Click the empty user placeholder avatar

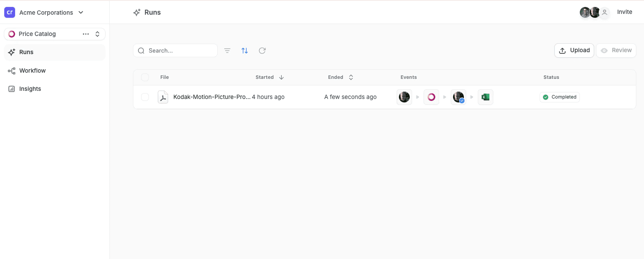point(605,12)
